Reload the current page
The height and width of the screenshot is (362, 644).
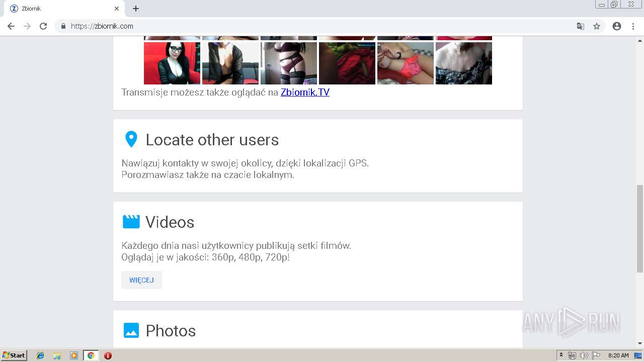[43, 26]
